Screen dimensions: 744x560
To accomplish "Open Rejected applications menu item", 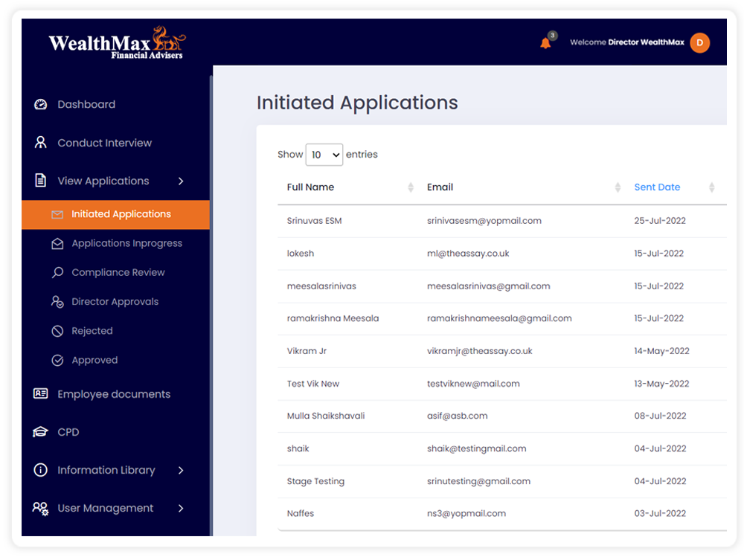I will pos(92,331).
